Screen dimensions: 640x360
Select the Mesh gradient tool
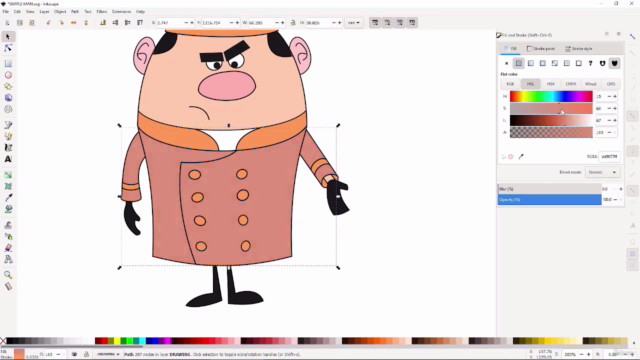point(8,186)
